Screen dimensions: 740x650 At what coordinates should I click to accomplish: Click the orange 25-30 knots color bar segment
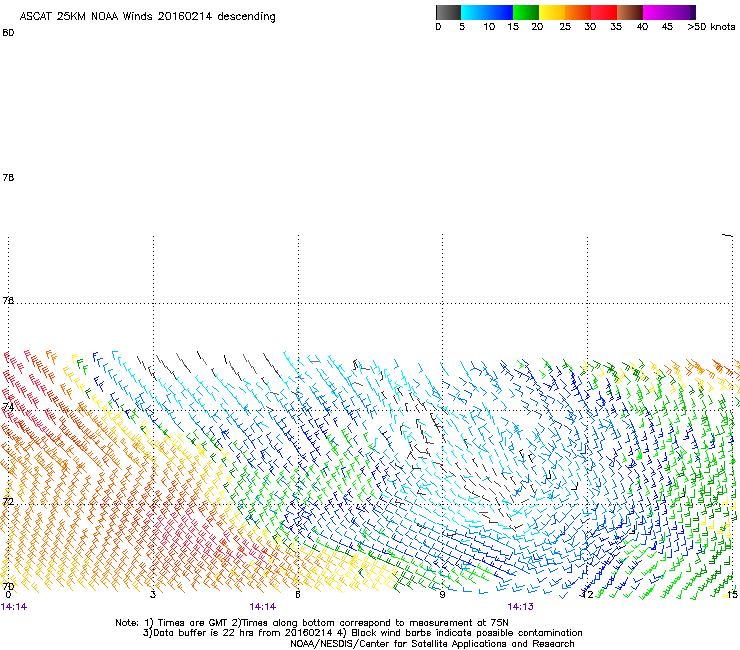(578, 12)
